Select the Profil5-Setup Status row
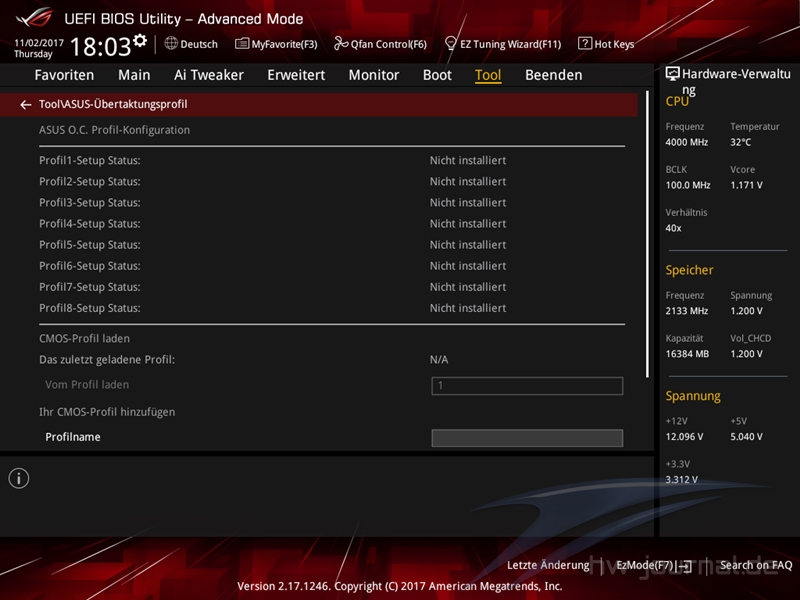 (332, 245)
